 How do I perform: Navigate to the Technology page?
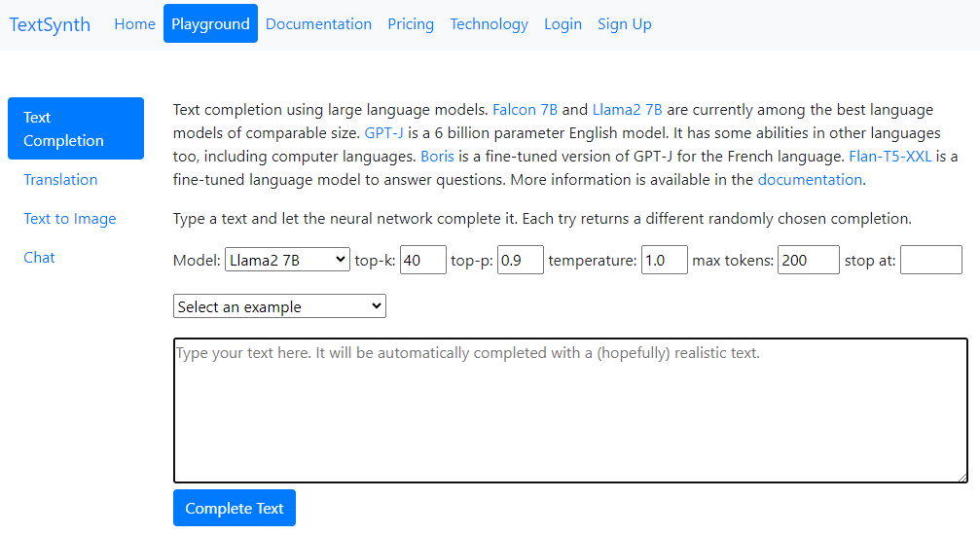[x=489, y=24]
